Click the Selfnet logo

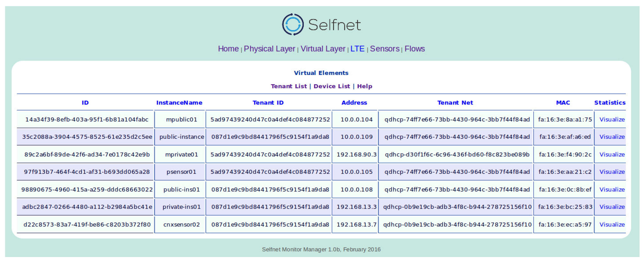321,24
